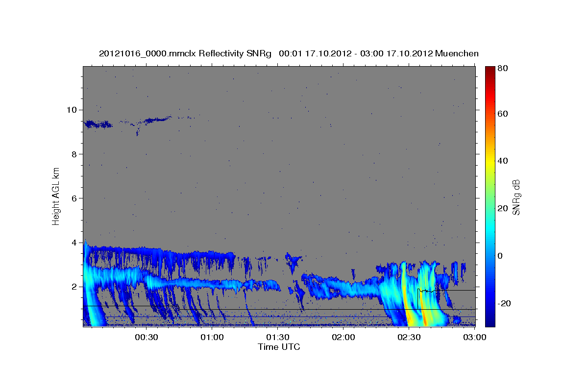Viewport: 588px width, 392px height.
Task: Click the height tick label 10
Action: [71, 110]
